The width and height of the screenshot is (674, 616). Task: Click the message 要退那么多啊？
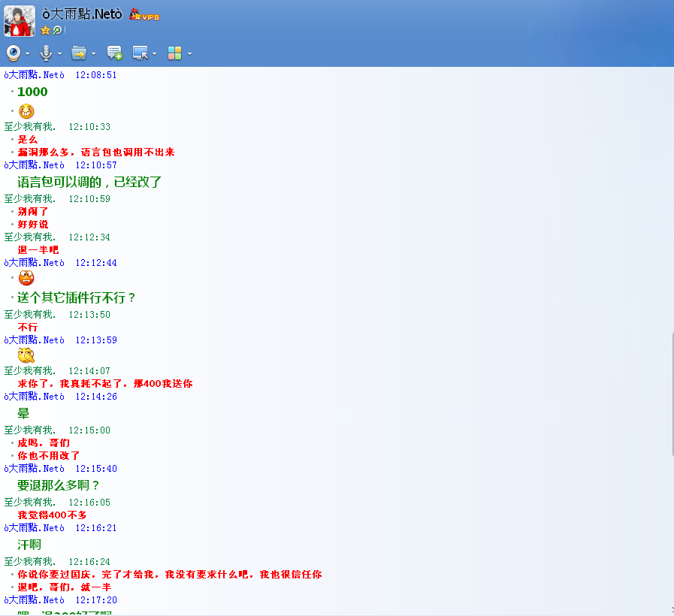(59, 485)
